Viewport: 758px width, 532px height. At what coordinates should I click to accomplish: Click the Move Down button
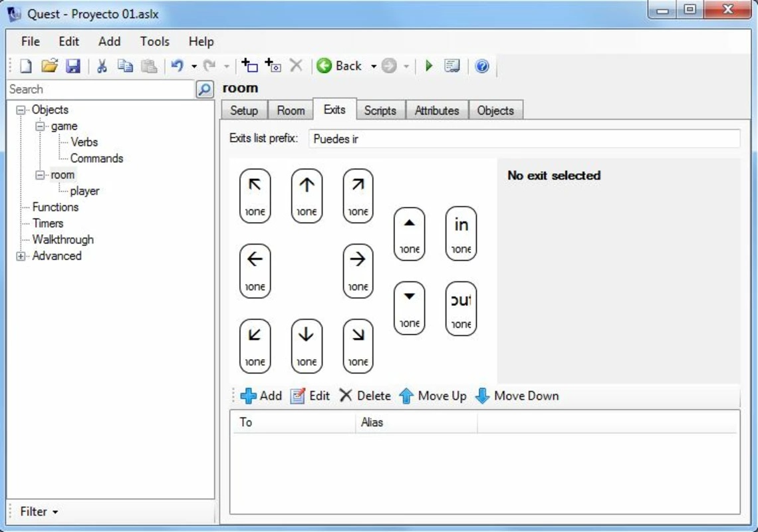[517, 396]
